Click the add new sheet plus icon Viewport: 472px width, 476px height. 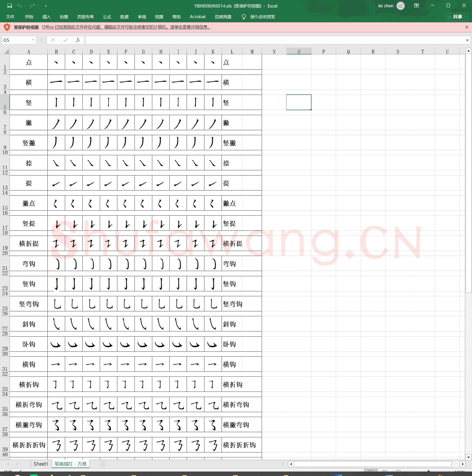103,464
